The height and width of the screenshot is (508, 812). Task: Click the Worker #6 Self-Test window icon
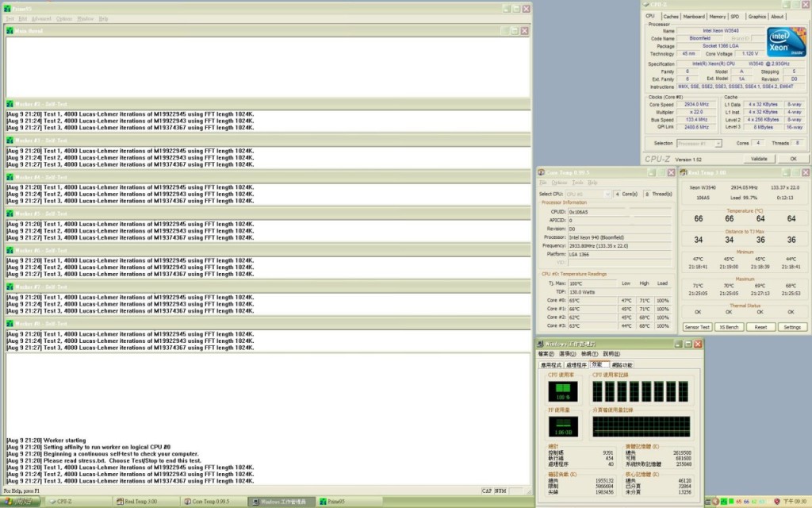[10, 250]
